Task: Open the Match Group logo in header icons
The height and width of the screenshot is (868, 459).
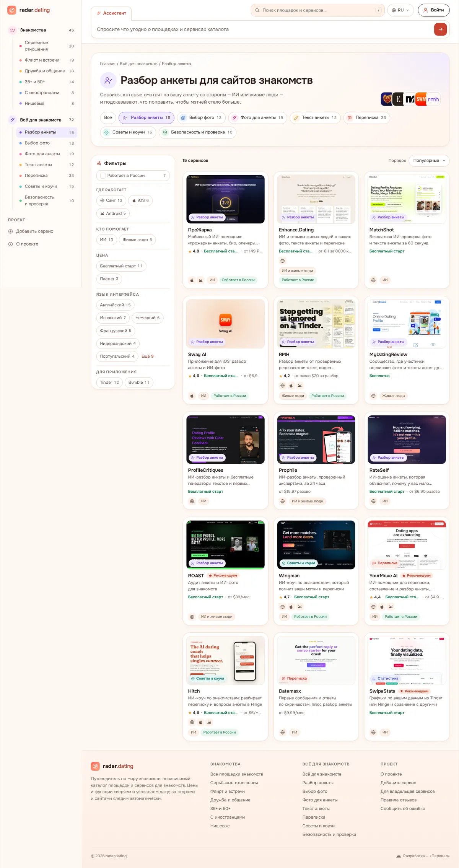Action: (410, 99)
